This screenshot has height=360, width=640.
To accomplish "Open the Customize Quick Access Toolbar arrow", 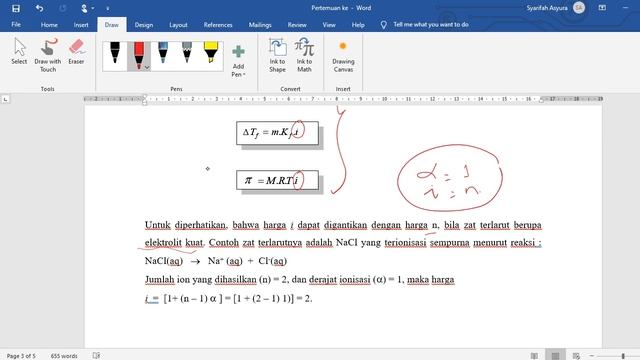I will (108, 8).
